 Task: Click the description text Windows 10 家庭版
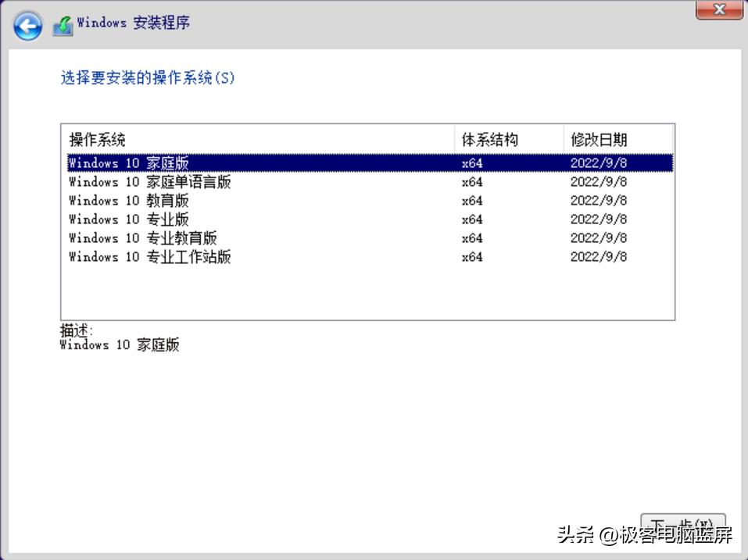point(120,344)
